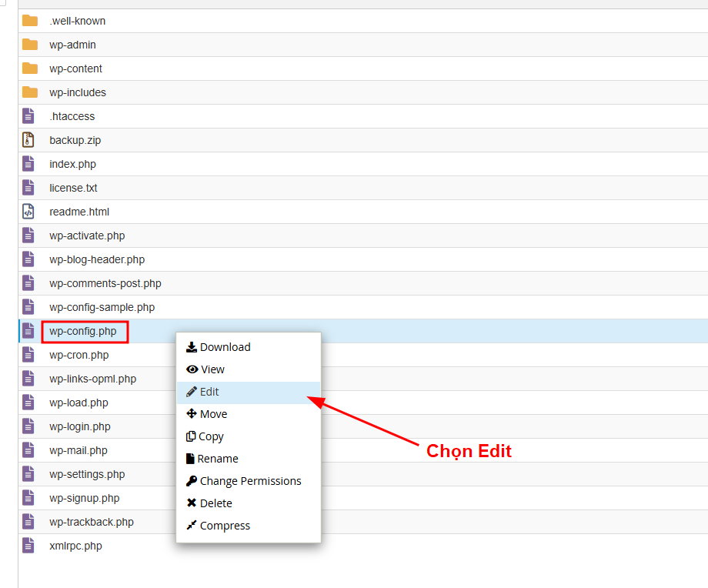Click the wp-comments-post.php file icon

click(28, 283)
